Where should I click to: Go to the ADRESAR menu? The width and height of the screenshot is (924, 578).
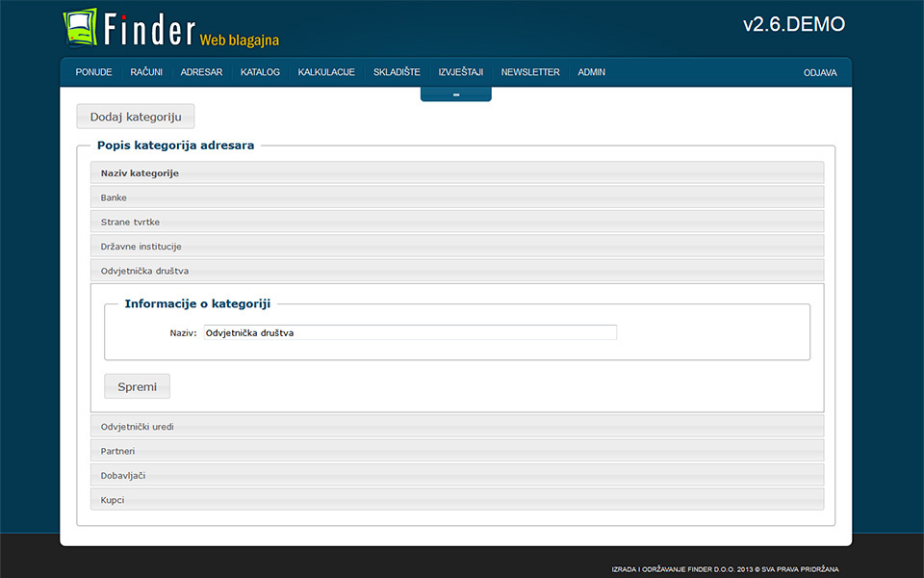[x=201, y=72]
